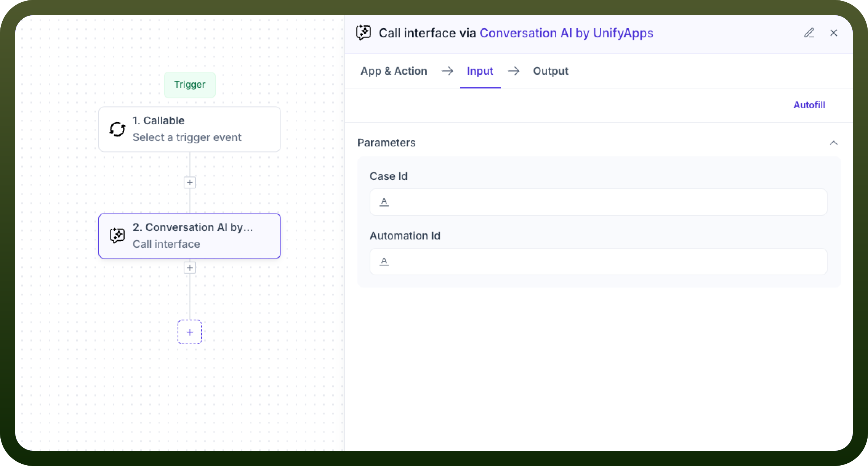Switch to the App & Action tab
Image resolution: width=868 pixels, height=466 pixels.
(x=394, y=71)
